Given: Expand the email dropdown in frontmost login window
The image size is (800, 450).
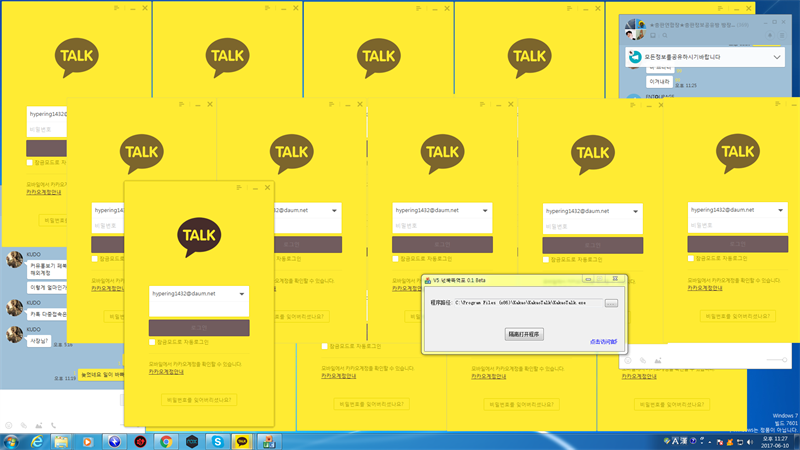Looking at the screenshot, I should click(242, 294).
